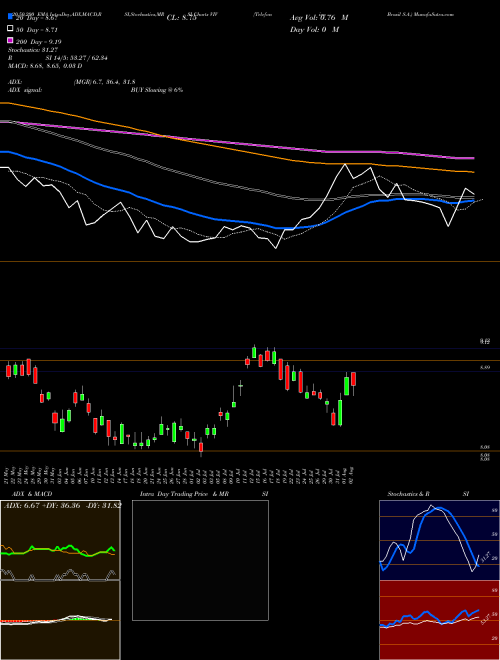This screenshot has width=500, height=660.
Task: Click the 'Intra Day Trading Price & MR' panel title
Action: tap(184, 494)
